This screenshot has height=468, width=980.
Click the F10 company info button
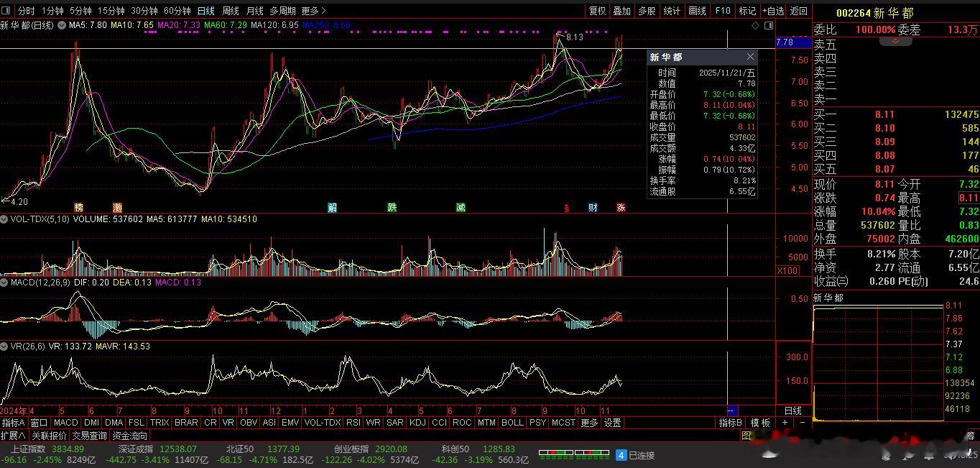(723, 11)
